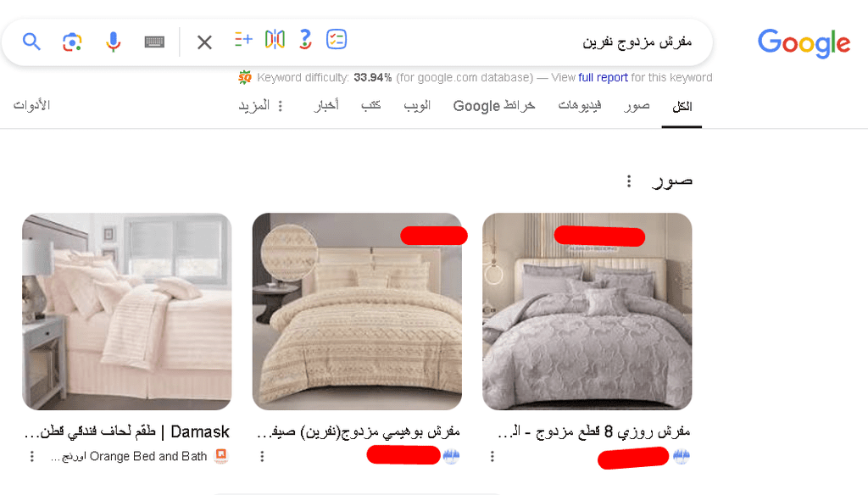Switch to the صور images tab
The image size is (868, 495).
click(637, 105)
